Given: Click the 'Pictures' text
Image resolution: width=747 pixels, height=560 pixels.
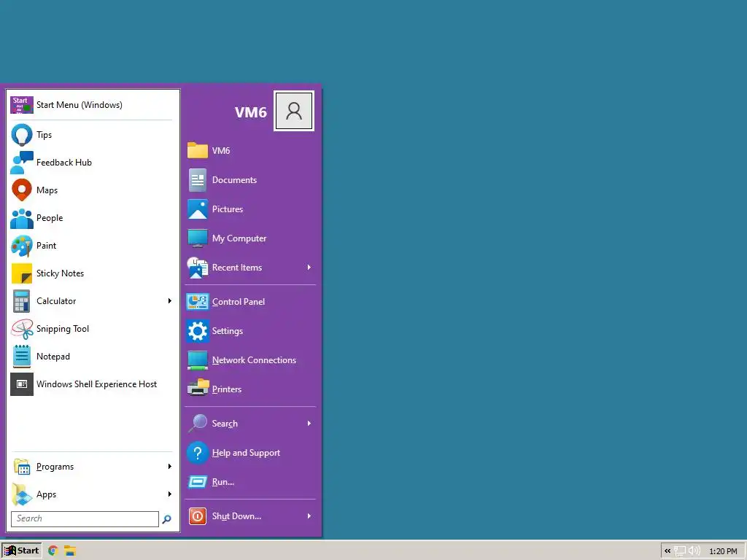Looking at the screenshot, I should pyautogui.click(x=228, y=209).
